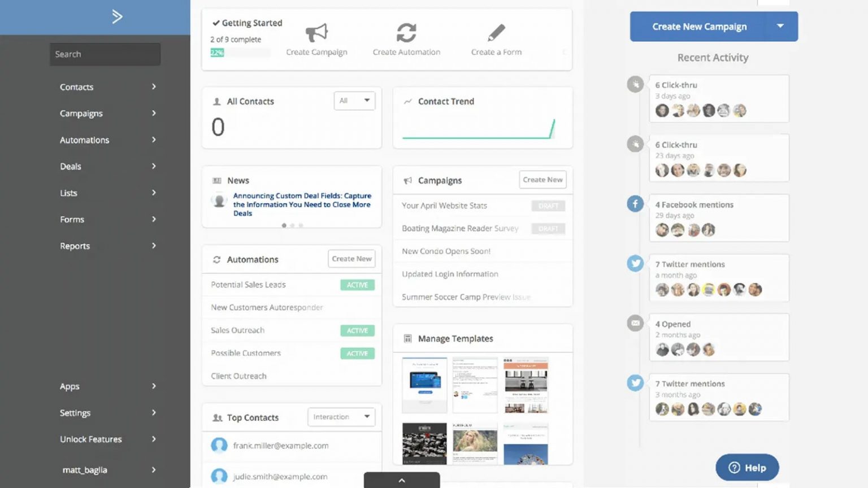The image size is (868, 488).
Task: Click the first Twitter icon in Recent Activity
Action: [635, 263]
